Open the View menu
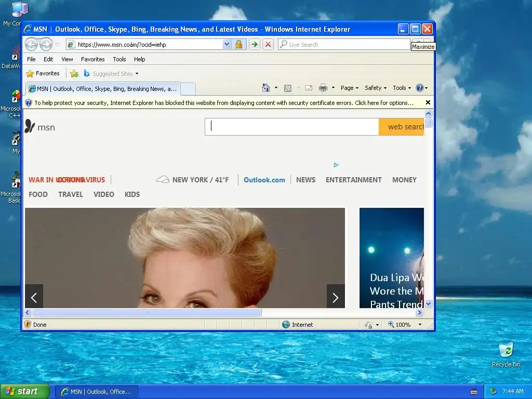 pyautogui.click(x=67, y=59)
